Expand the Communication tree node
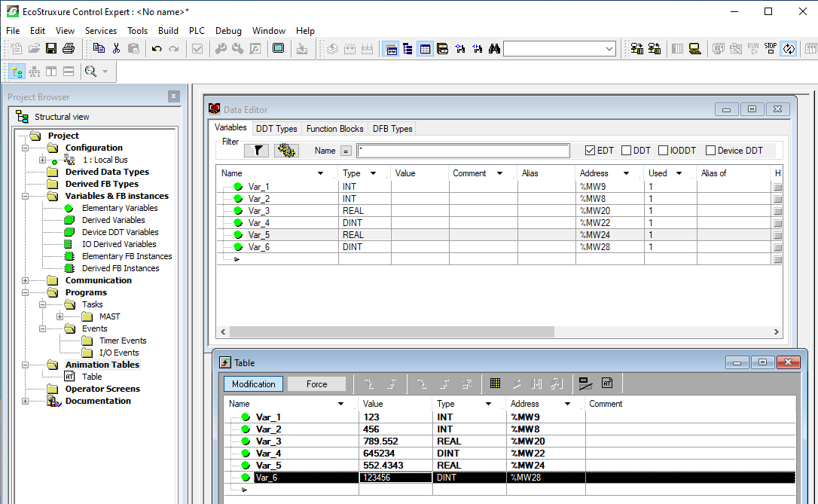Screen dimensions: 818x504 [25, 281]
